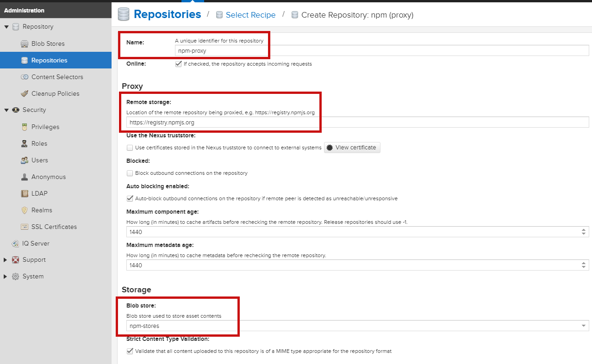Viewport: 592px width, 364px height.
Task: Open the Blob store dropdown
Action: point(584,326)
